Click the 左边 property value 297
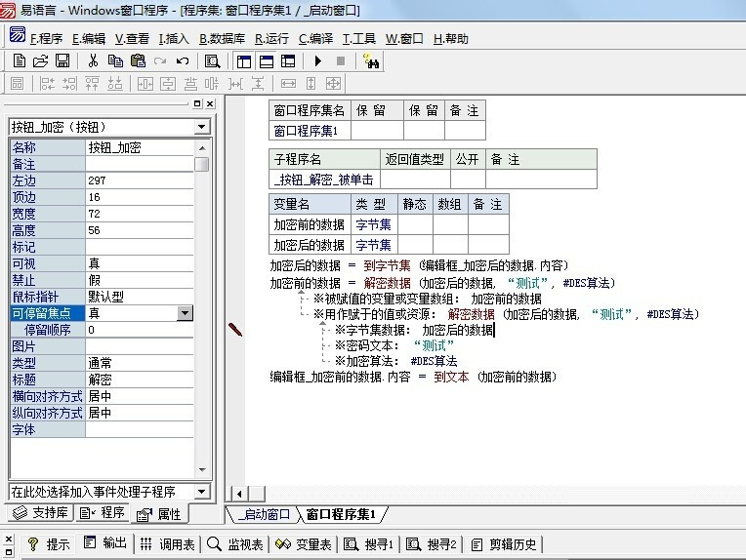 pyautogui.click(x=140, y=180)
